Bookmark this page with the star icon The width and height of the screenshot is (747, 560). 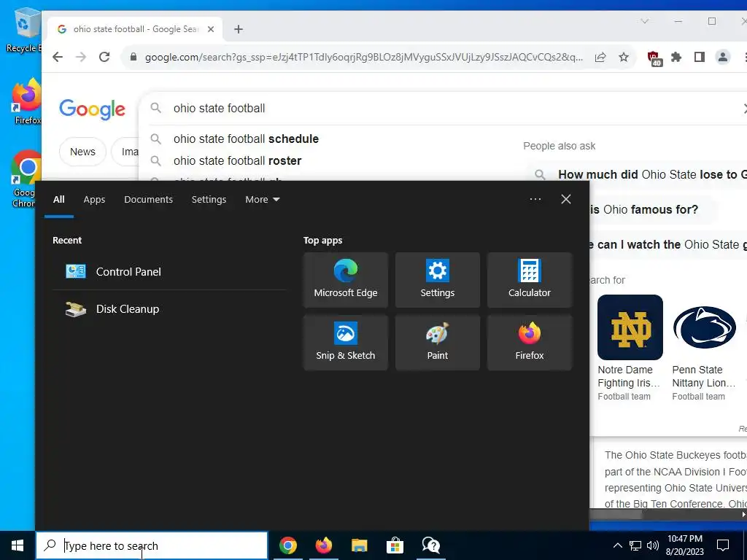coord(624,57)
